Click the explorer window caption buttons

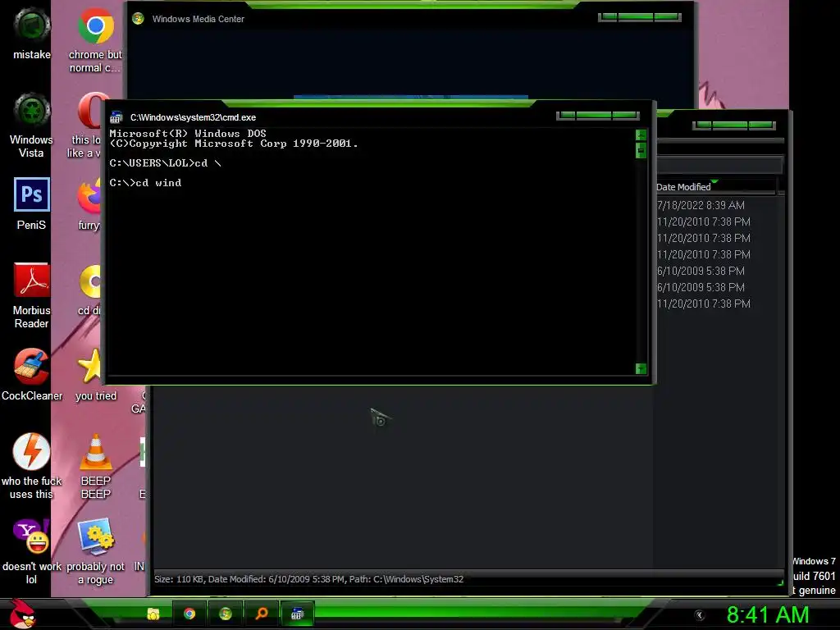(734, 126)
